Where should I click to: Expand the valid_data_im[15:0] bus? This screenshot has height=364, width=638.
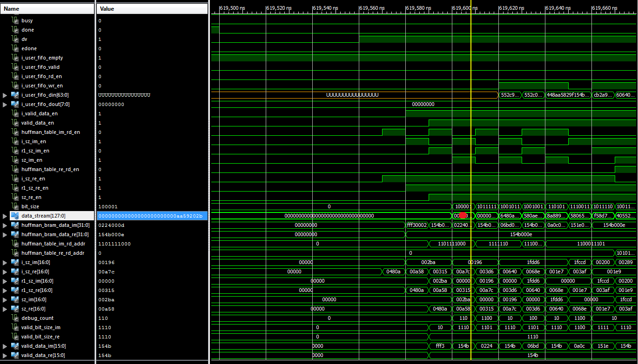(x=5, y=346)
